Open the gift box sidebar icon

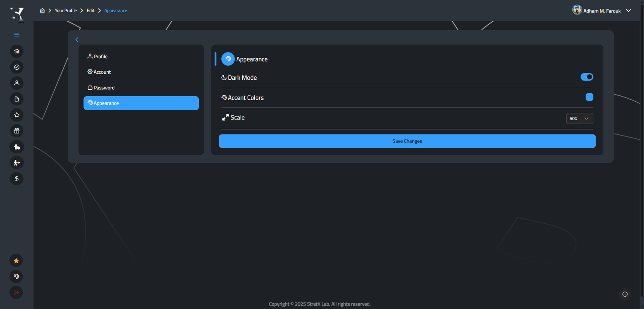[17, 131]
